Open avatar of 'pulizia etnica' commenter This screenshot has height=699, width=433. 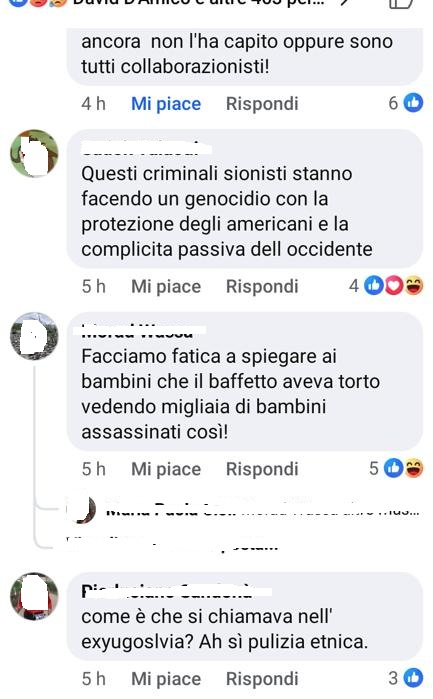coord(34,596)
